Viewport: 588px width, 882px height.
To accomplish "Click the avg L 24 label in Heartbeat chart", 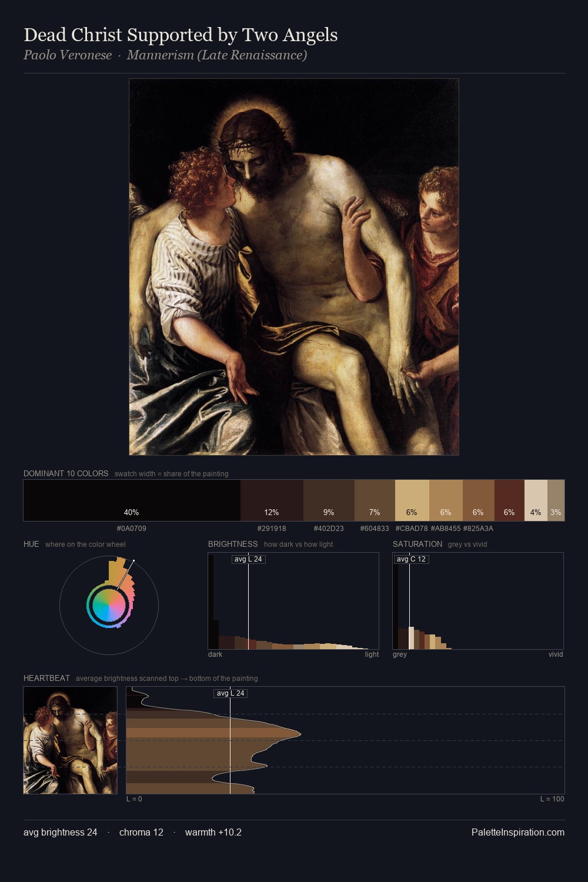I will click(230, 693).
